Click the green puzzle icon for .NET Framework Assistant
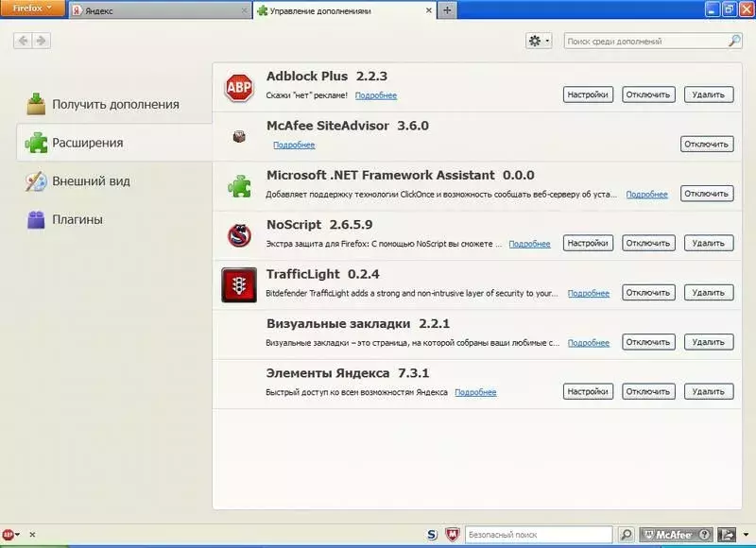This screenshot has height=548, width=756. tap(240, 186)
